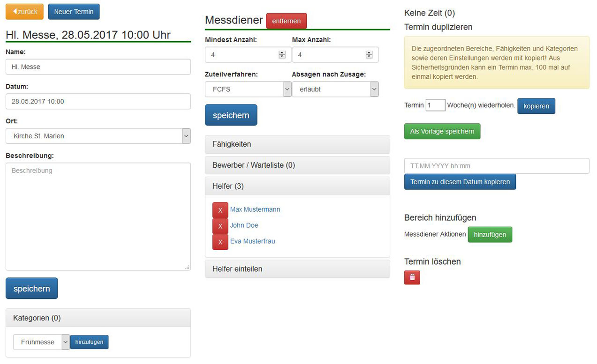Screen dimensions: 597x364
Task: Collapse the Helfer (3) panel header
Action: [x=297, y=186]
